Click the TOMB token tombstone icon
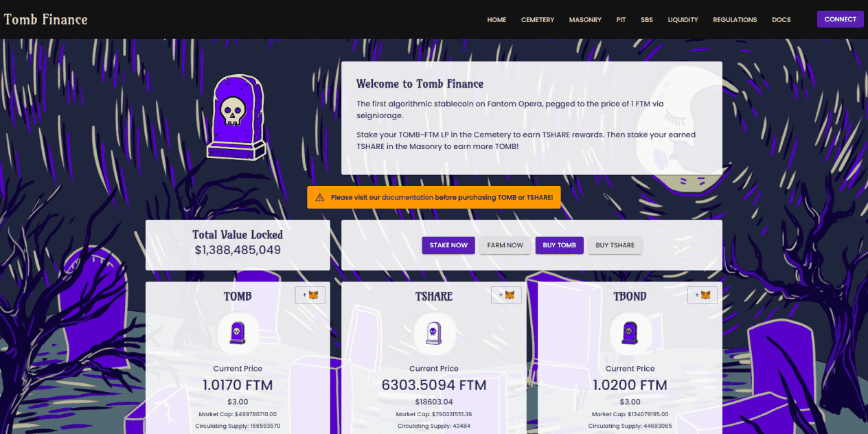The height and width of the screenshot is (434, 868). pos(238,334)
